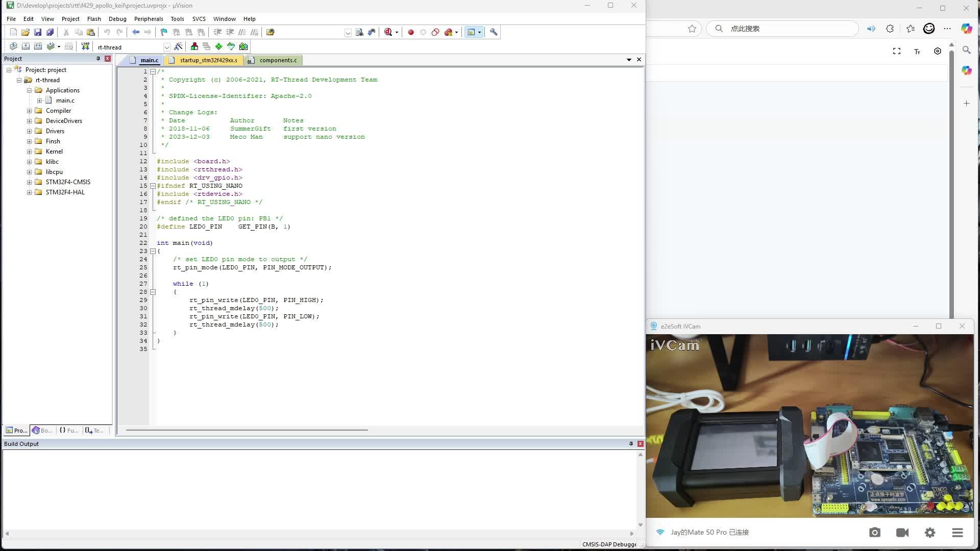Open the rt-thread target dropdown
The width and height of the screenshot is (980, 551).
pos(166,47)
